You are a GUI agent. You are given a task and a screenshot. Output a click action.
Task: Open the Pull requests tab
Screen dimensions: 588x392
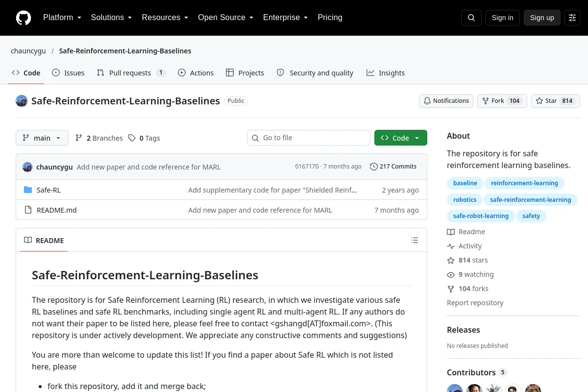pos(131,73)
